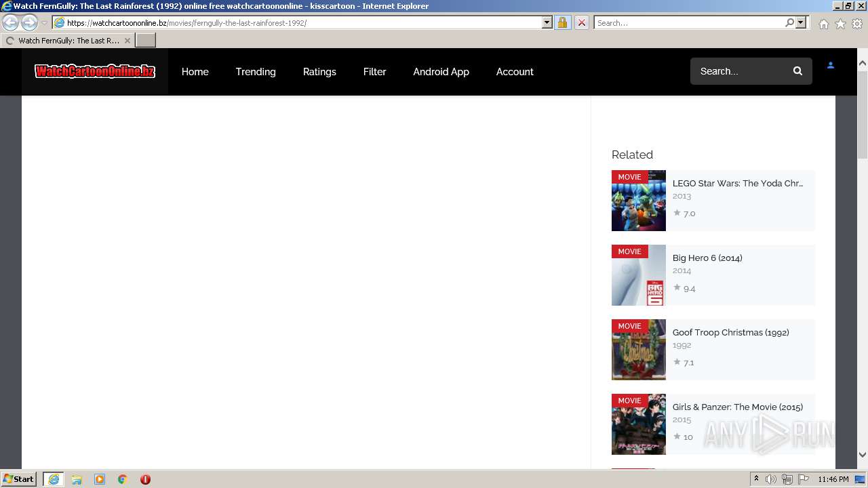Image resolution: width=868 pixels, height=488 pixels.
Task: Open the media player taskbar icon
Action: 100,479
